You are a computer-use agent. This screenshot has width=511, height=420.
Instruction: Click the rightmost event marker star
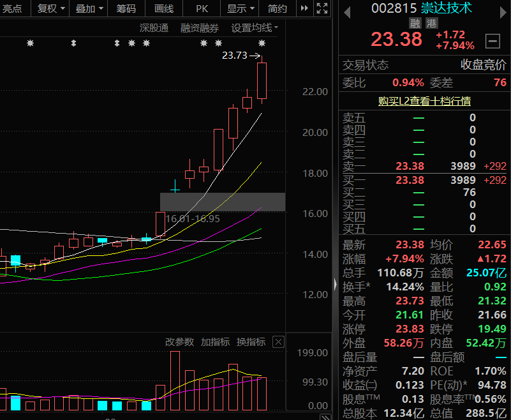coord(262,43)
